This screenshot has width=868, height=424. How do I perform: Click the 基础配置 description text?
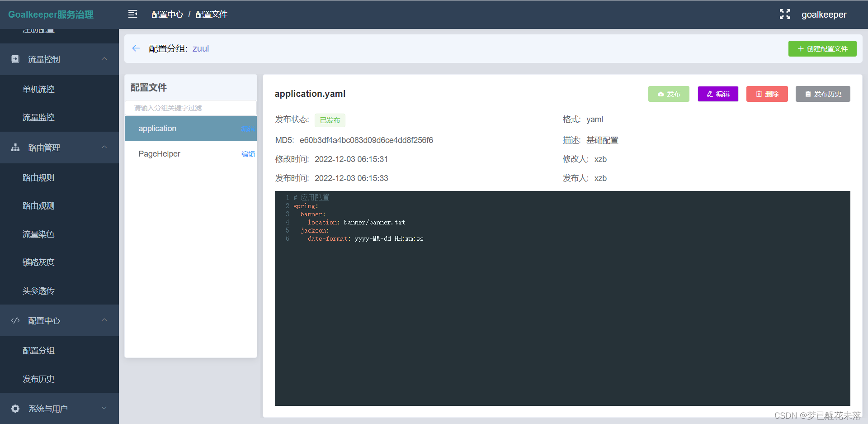[x=602, y=140]
